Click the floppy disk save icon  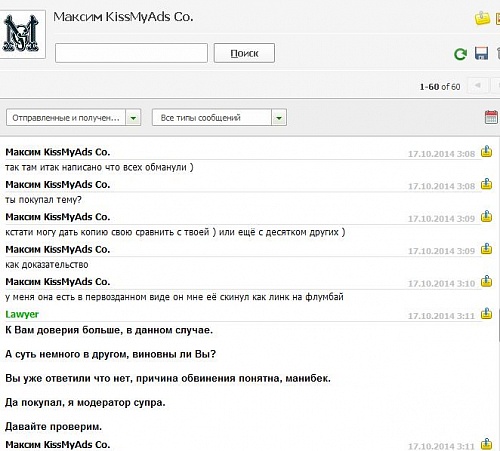point(481,53)
